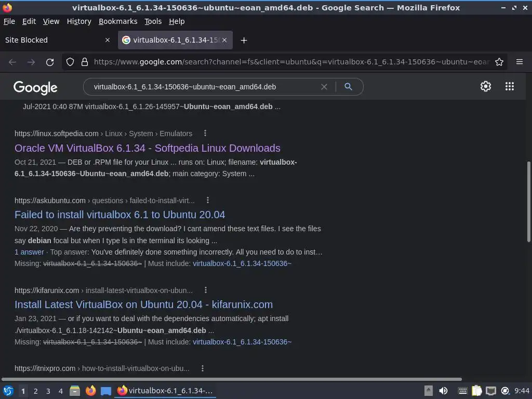This screenshot has height=399, width=532.
Task: Click the removable media eject tray icon
Action: pyautogui.click(x=429, y=391)
